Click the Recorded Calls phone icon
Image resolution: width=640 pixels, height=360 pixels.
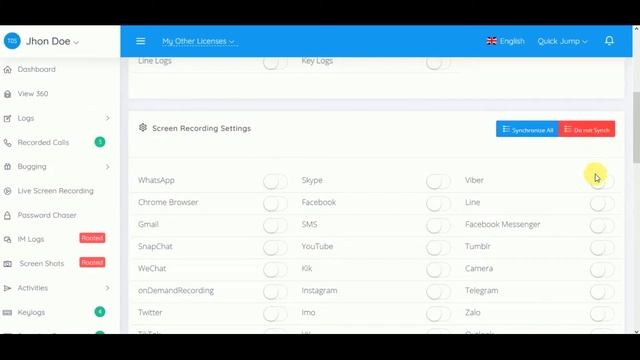pyautogui.click(x=7, y=142)
